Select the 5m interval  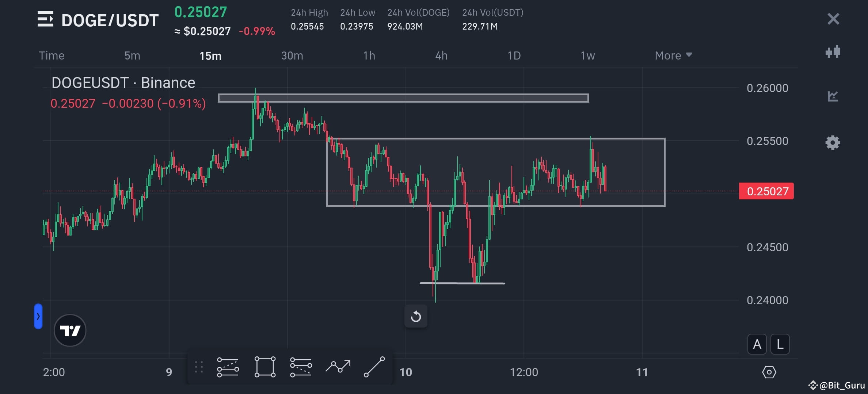(132, 55)
